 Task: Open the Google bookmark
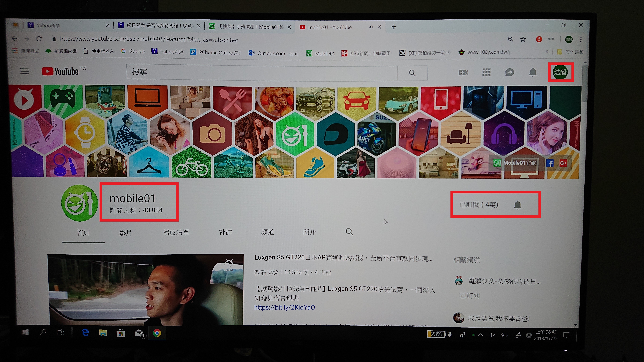[x=133, y=51]
